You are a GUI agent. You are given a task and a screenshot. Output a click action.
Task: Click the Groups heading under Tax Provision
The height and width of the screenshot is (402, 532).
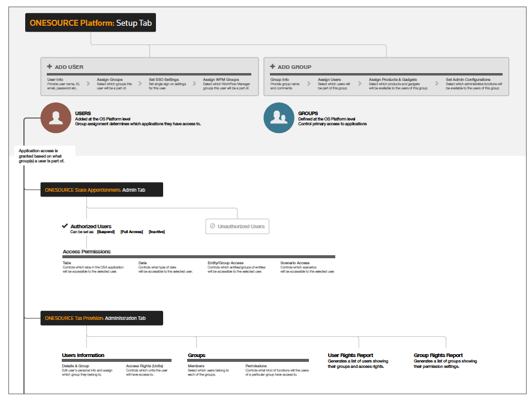point(197,355)
